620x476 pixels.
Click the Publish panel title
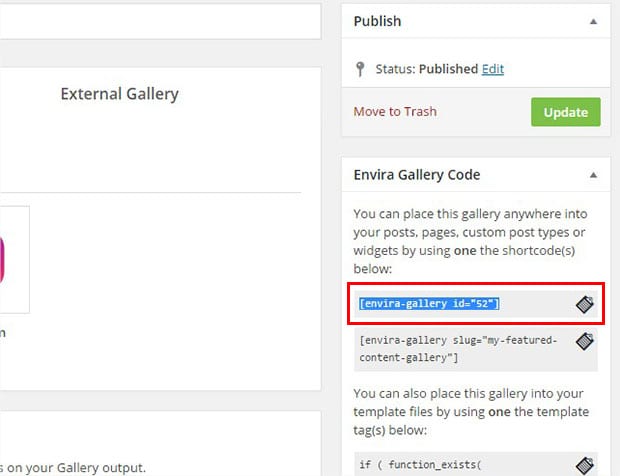click(x=377, y=21)
